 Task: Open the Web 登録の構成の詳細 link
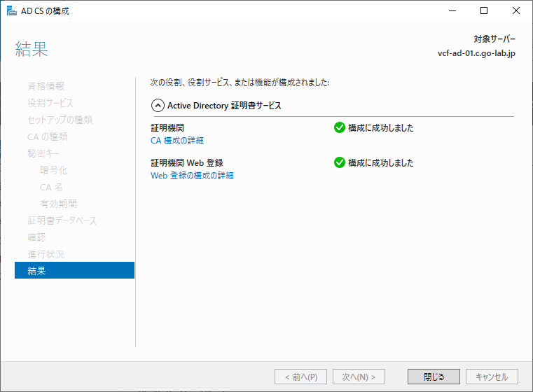point(192,176)
